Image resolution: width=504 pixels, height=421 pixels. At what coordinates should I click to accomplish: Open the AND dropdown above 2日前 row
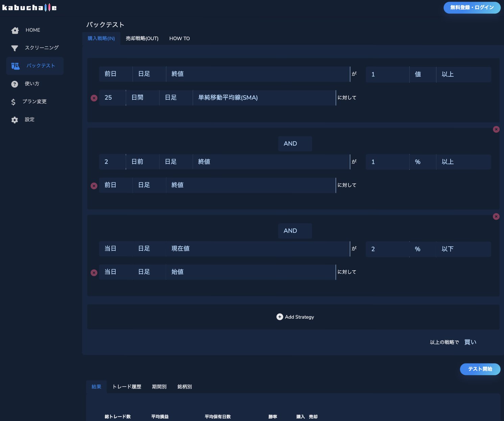(295, 144)
